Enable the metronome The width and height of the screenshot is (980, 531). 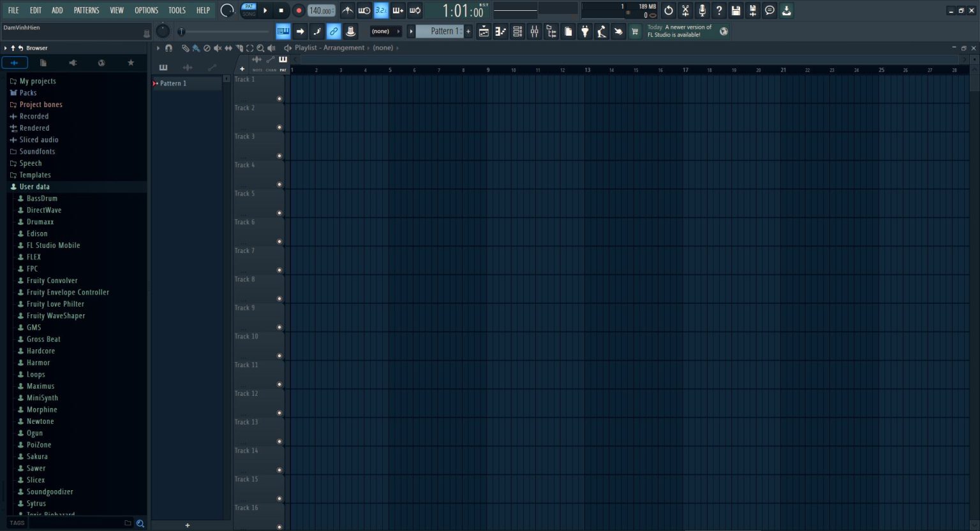coord(348,10)
